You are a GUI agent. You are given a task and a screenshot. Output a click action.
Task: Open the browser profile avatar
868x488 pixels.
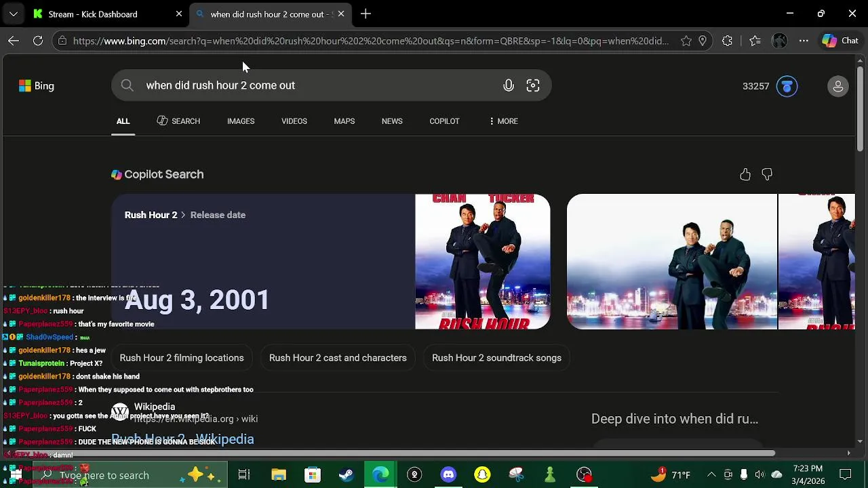(779, 41)
